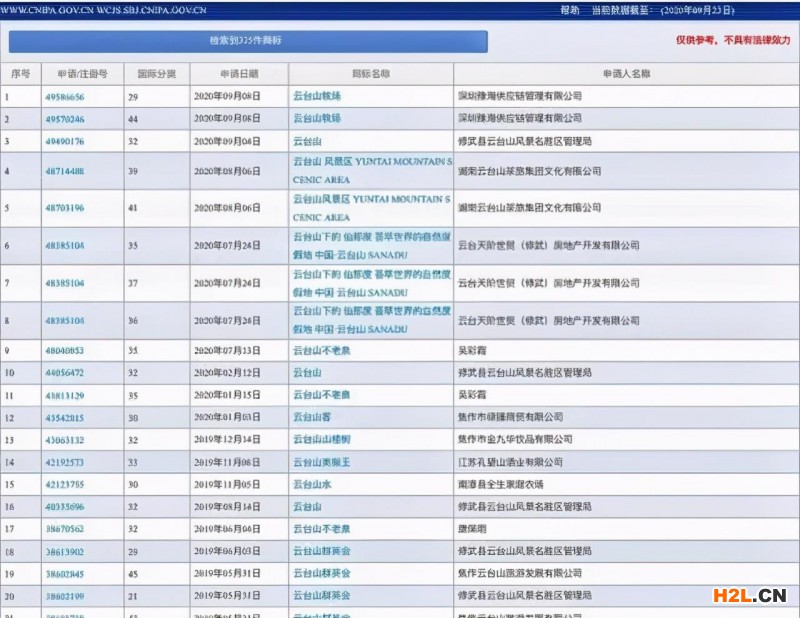Open application number 49570246 in row 2
Screen dimensions: 800x618
point(65,119)
